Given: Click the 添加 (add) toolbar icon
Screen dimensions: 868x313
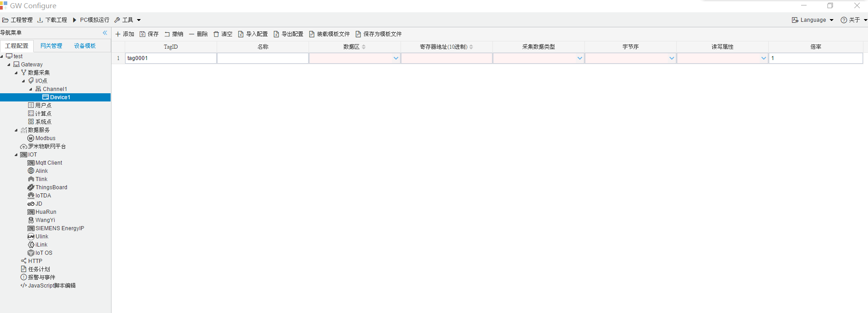Looking at the screenshot, I should coord(118,34).
